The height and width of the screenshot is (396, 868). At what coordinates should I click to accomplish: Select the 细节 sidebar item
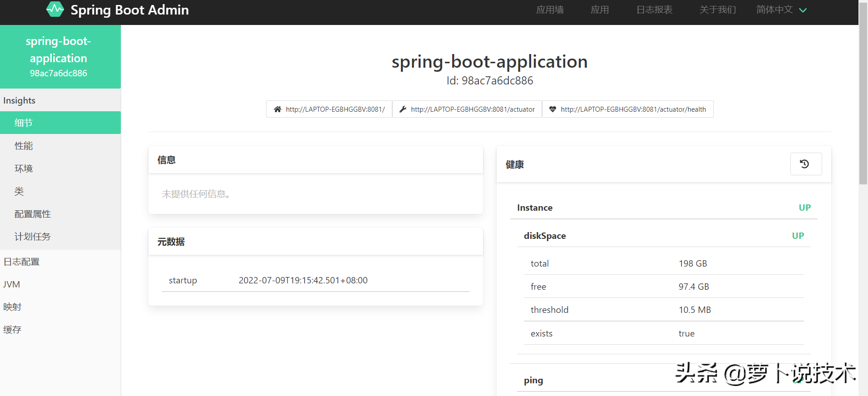click(60, 123)
